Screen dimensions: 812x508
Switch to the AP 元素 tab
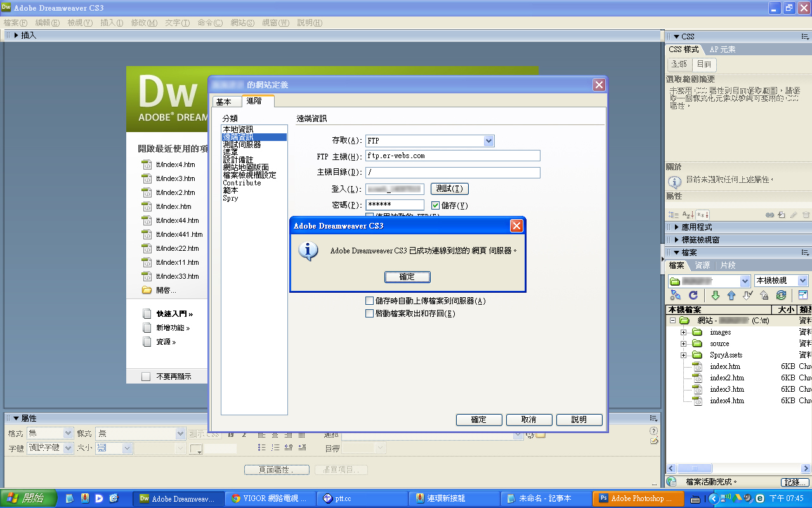723,50
